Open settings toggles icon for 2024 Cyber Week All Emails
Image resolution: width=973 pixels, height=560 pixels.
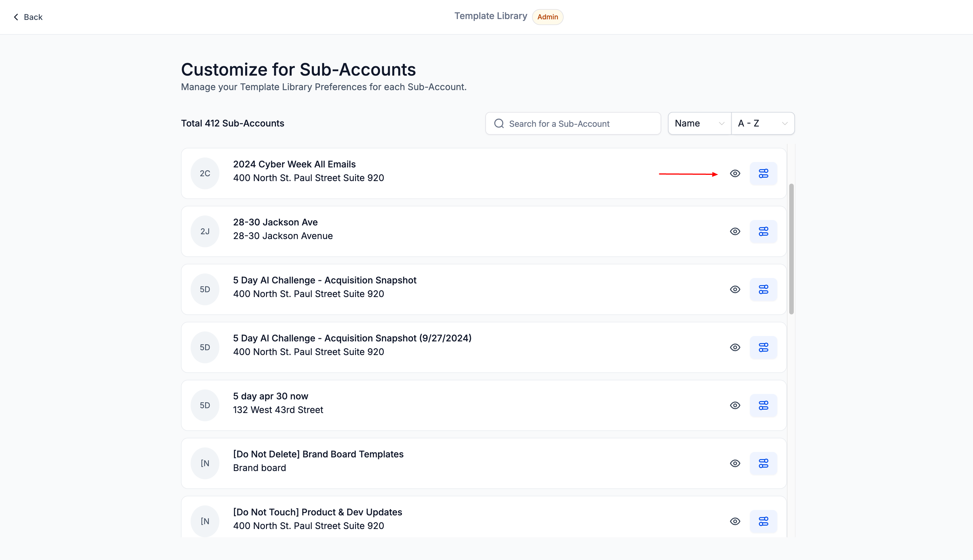(763, 173)
